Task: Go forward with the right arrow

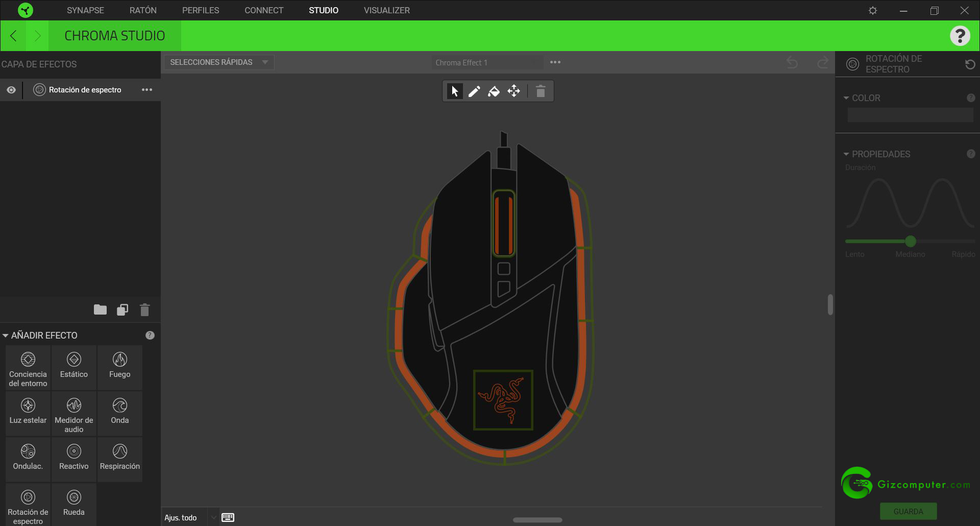Action: [x=37, y=36]
